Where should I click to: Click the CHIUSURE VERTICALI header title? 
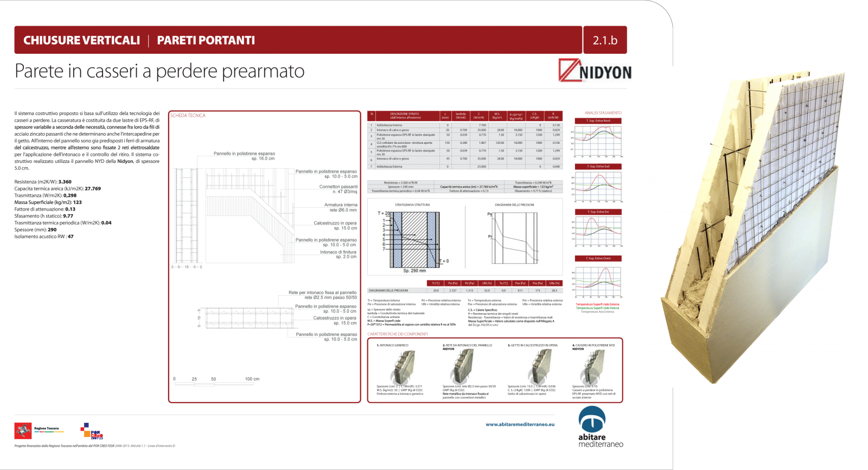tap(81, 40)
